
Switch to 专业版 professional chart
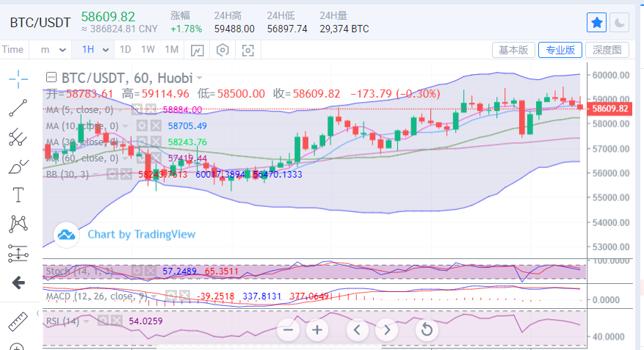point(560,50)
